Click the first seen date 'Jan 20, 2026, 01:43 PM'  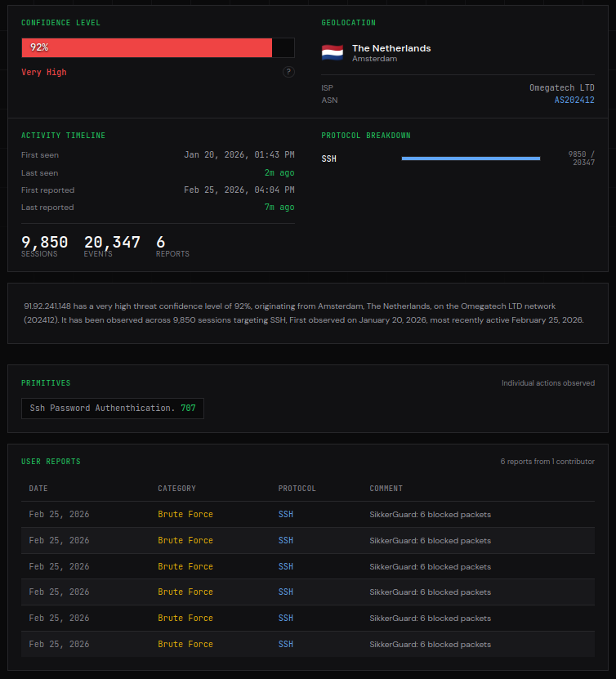pyautogui.click(x=239, y=155)
